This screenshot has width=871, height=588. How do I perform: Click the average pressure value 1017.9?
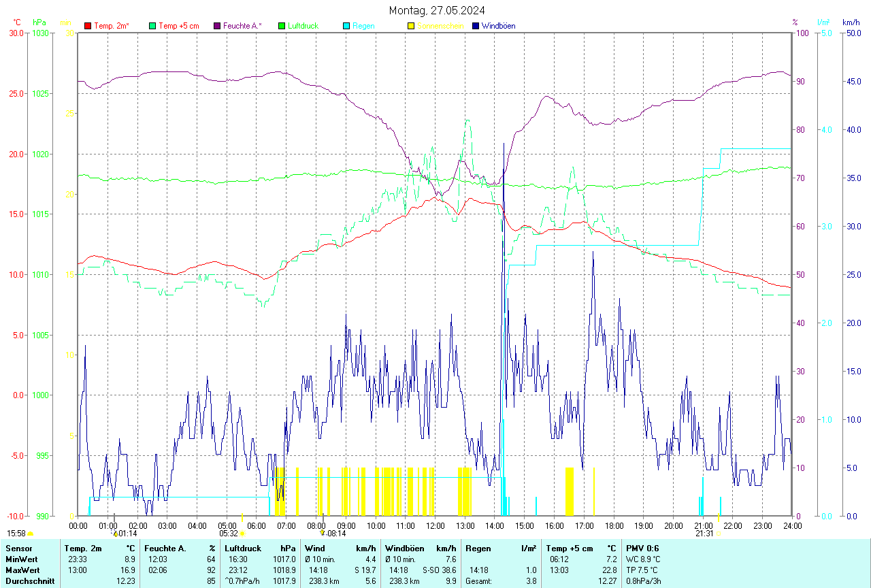(284, 581)
